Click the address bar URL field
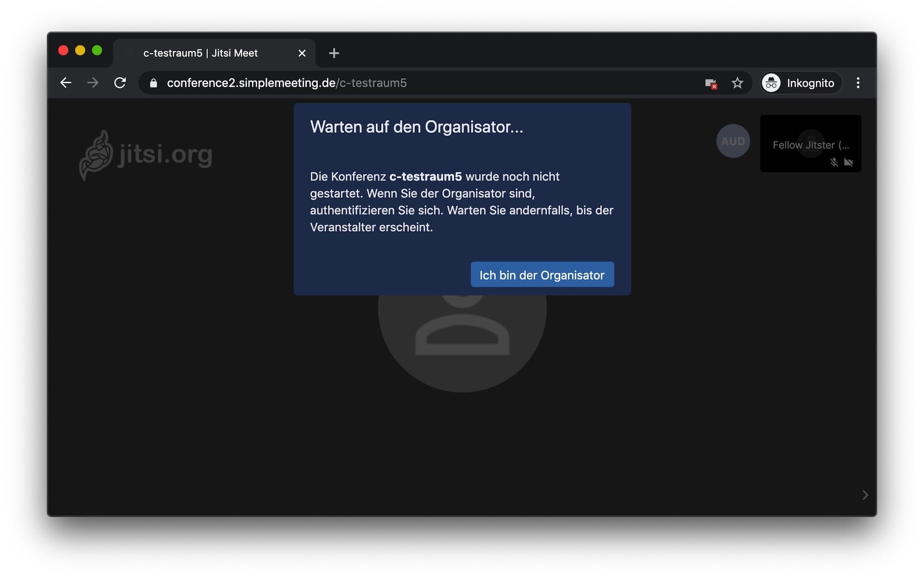Image resolution: width=924 pixels, height=579 pixels. (375, 83)
